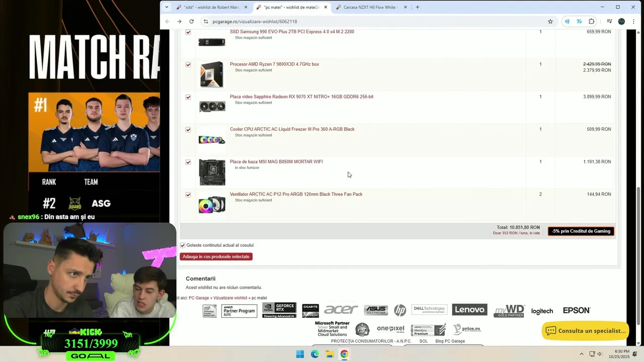Image resolution: width=644 pixels, height=362 pixels.
Task: Open the SSD Samsung 990 EVO Plus link
Action: click(x=292, y=32)
